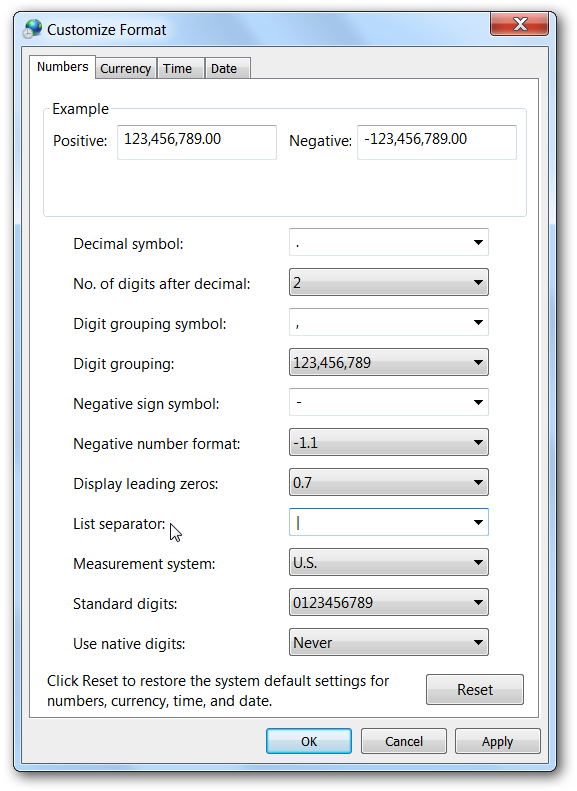This screenshot has width=577, height=791.
Task: Confirm changes with the OK button
Action: pos(309,741)
